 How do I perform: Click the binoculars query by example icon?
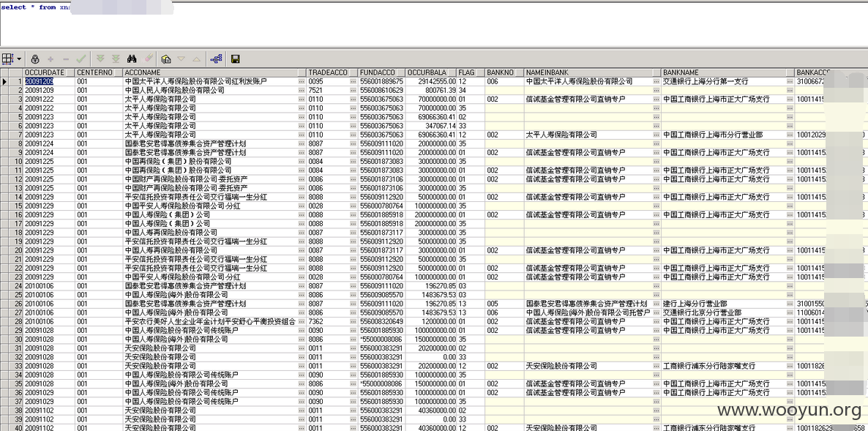(132, 59)
